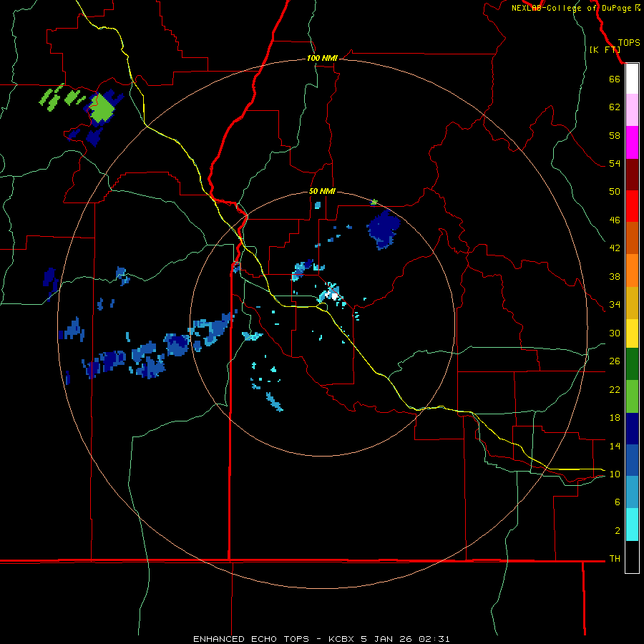Click the "66" legend value
Screen dimensions: 644x644
point(615,79)
